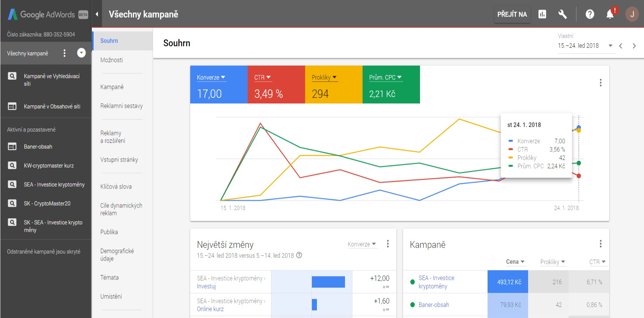This screenshot has height=318, width=644.
Task: Open the Možnosti menu item
Action: 112,60
